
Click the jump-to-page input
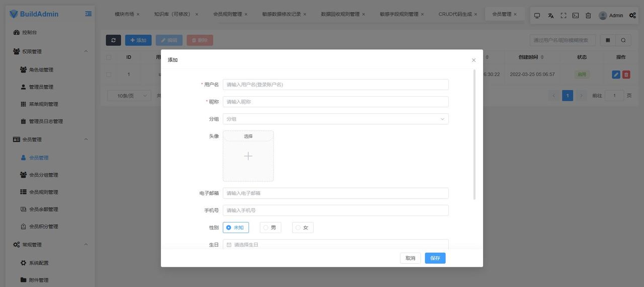click(x=614, y=96)
